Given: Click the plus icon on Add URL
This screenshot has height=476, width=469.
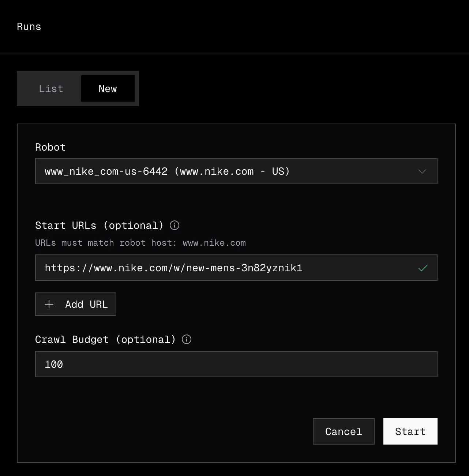Looking at the screenshot, I should tap(49, 305).
